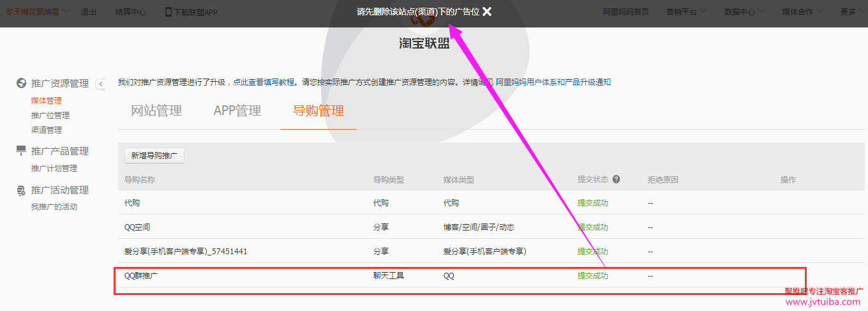868x311 pixels.
Task: Switch to the 网站管理 tab
Action: pos(156,110)
